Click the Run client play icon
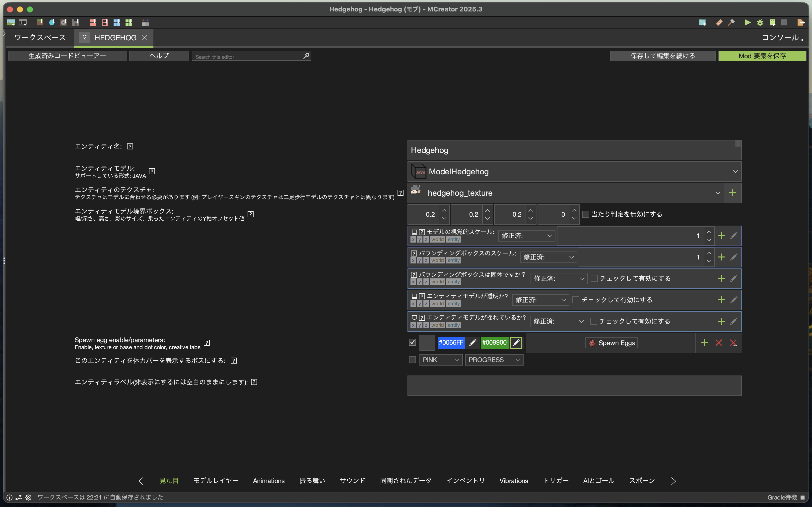Viewport: 812px width, 507px height. click(747, 22)
